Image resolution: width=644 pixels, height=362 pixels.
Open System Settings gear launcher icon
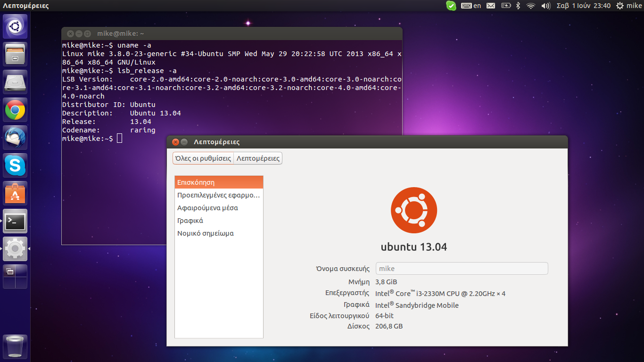click(15, 249)
